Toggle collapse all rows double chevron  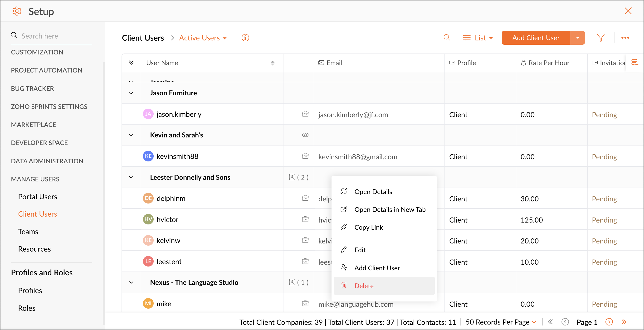point(131,63)
